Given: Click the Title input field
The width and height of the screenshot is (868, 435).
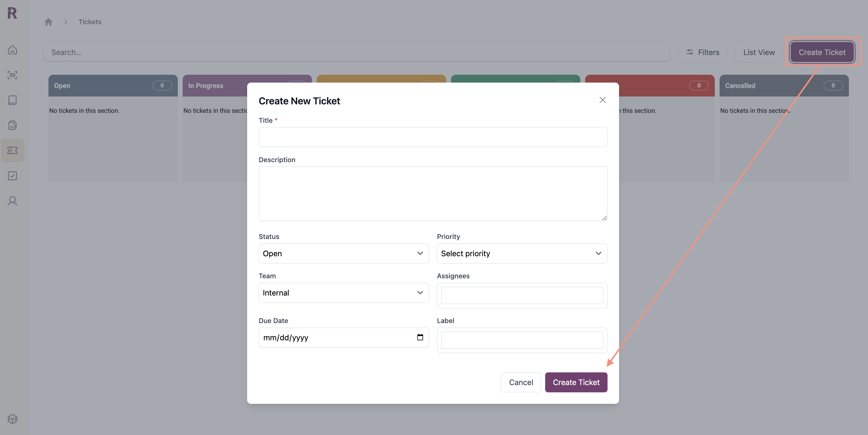Looking at the screenshot, I should pyautogui.click(x=433, y=137).
